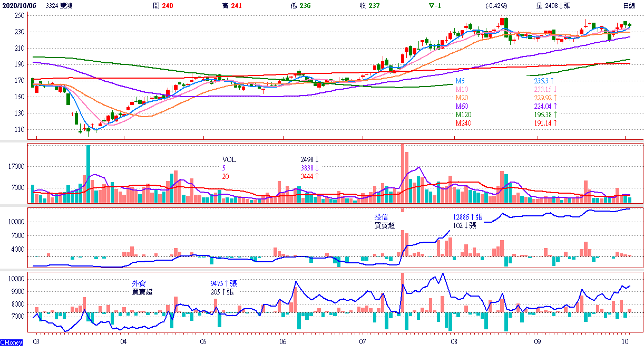Click the opening price value 240
The height and width of the screenshot is (352, 644).
[168, 6]
